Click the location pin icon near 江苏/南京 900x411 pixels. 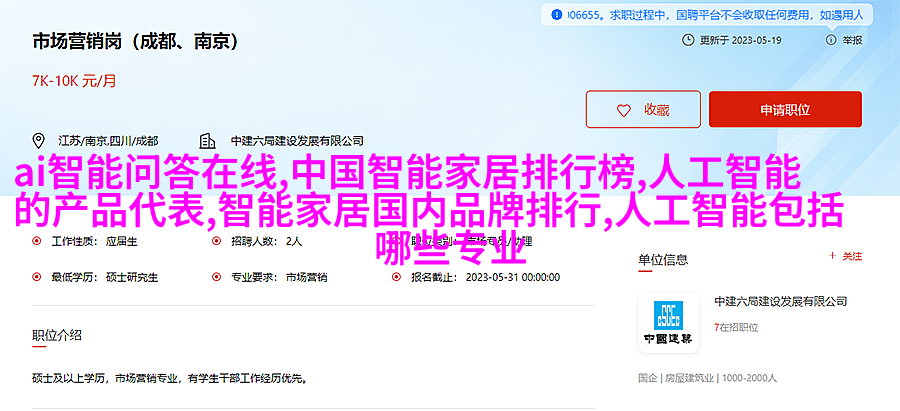[39, 141]
